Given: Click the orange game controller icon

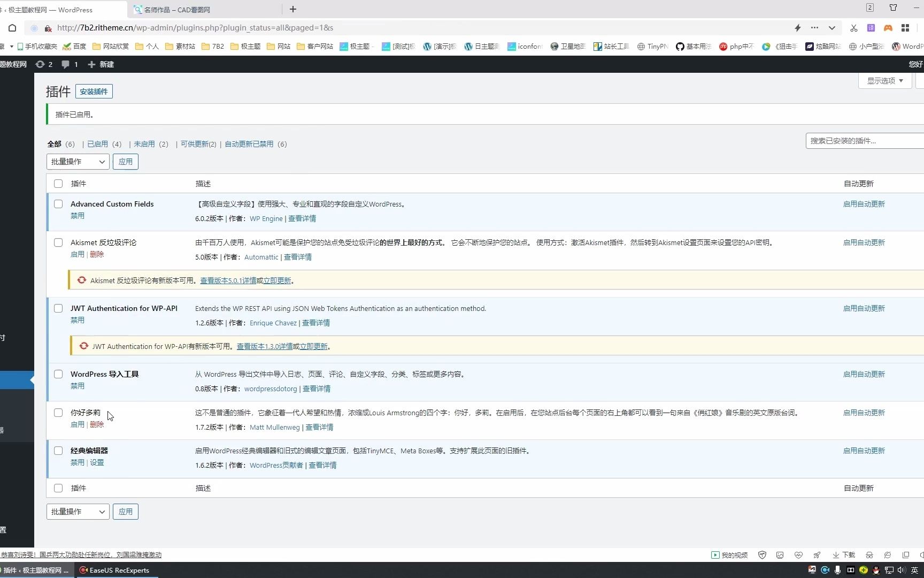Looking at the screenshot, I should click(x=888, y=28).
